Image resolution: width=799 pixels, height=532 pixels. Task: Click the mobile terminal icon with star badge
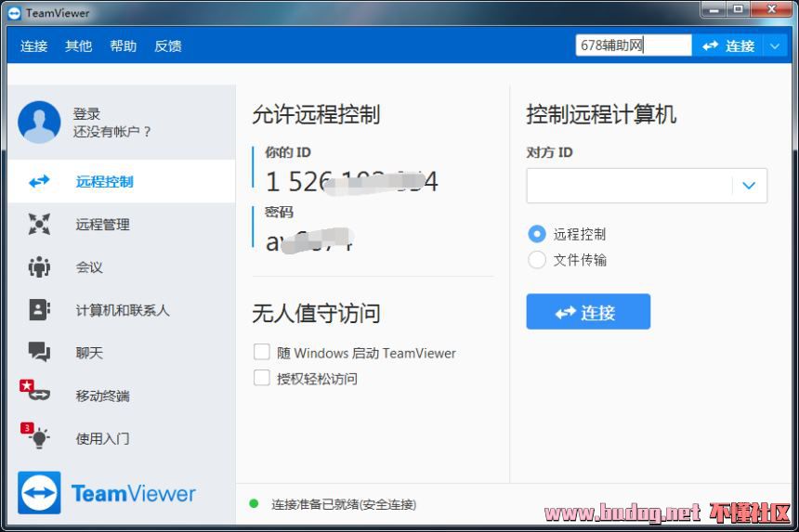35,391
